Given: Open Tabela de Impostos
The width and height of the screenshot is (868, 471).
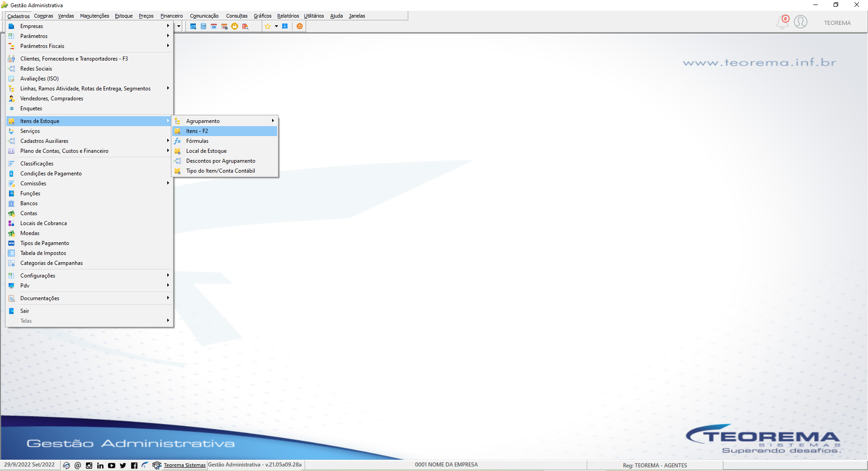Looking at the screenshot, I should click(90, 253).
